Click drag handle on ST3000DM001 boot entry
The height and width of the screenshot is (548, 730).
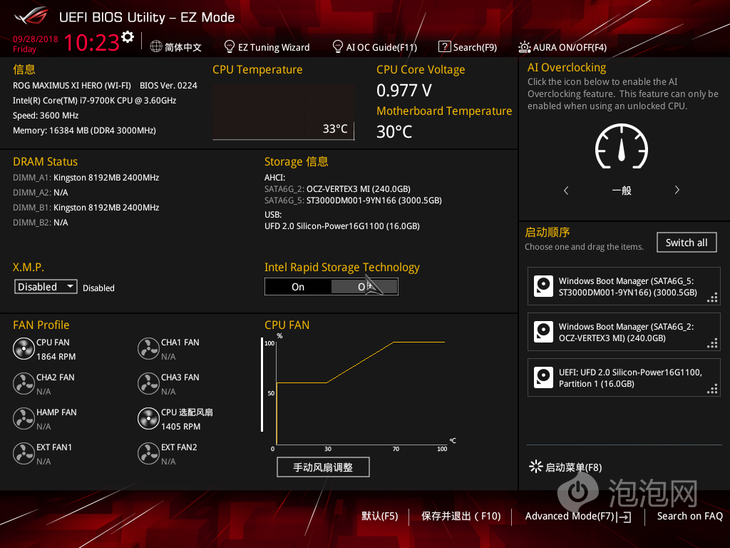[712, 298]
